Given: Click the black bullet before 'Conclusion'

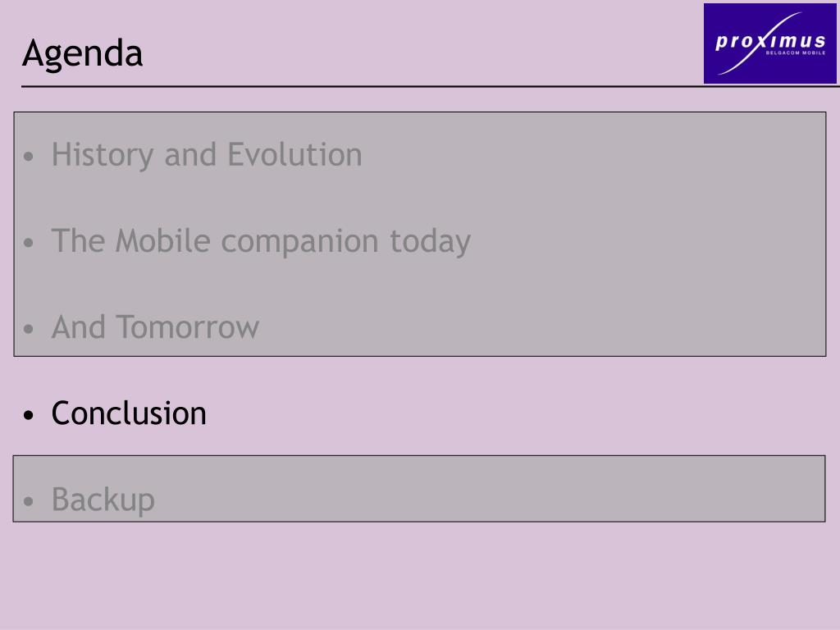Looking at the screenshot, I should tap(29, 414).
